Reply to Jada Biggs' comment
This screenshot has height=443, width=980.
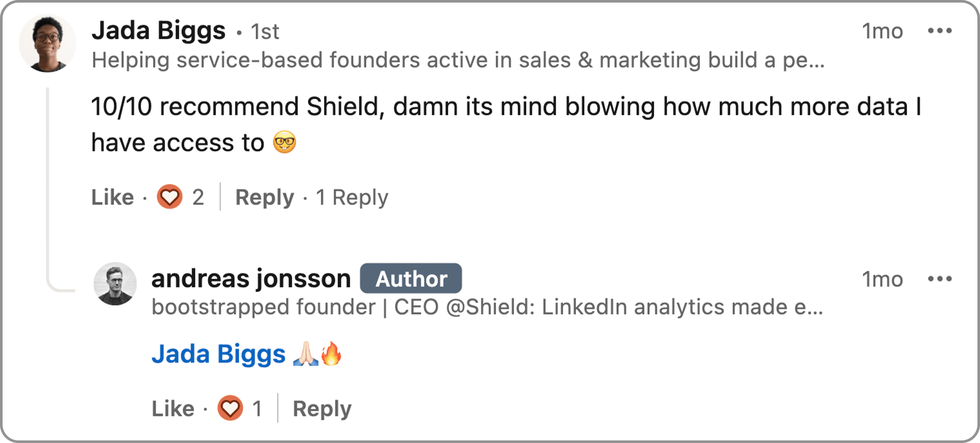coord(265,197)
